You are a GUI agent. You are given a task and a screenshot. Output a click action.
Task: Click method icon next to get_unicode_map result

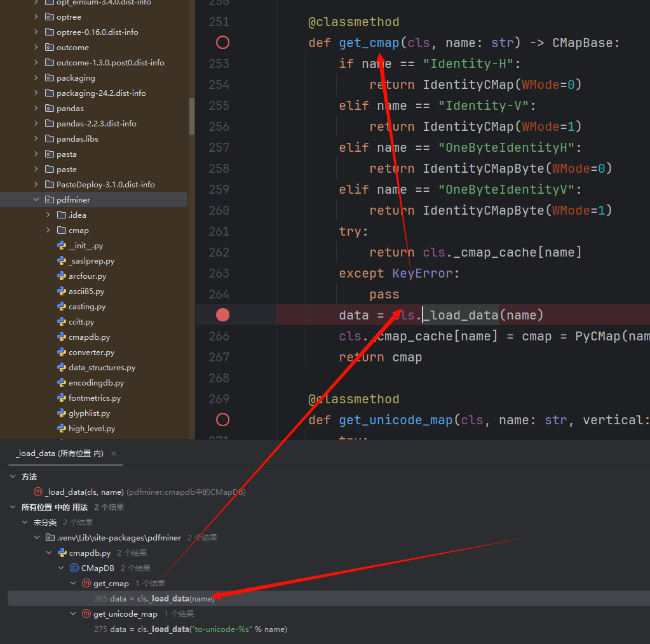[86, 614]
